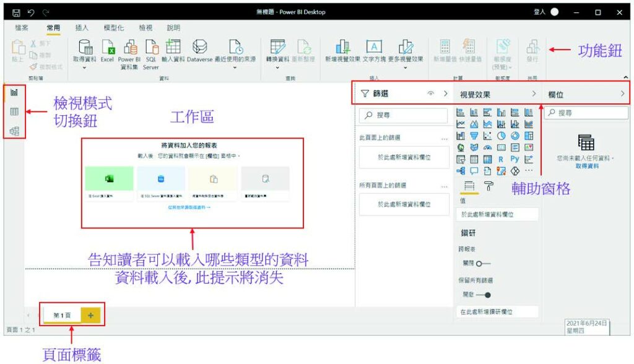Click the page filter data field well
The image size is (634, 364).
coord(404,157)
